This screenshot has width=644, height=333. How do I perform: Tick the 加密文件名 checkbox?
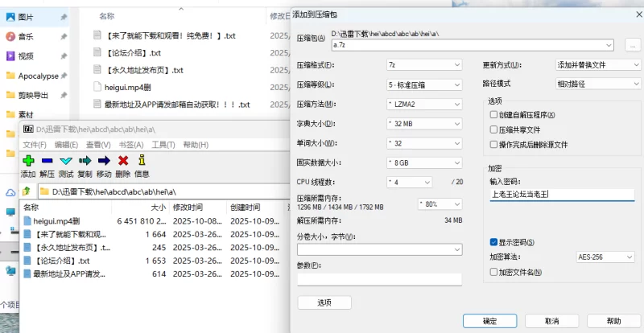(x=493, y=272)
